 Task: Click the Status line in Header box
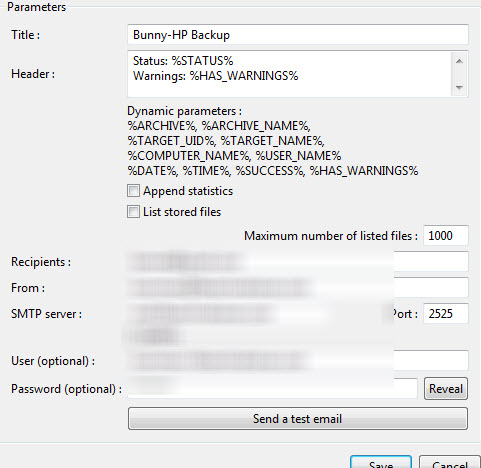coord(183,61)
